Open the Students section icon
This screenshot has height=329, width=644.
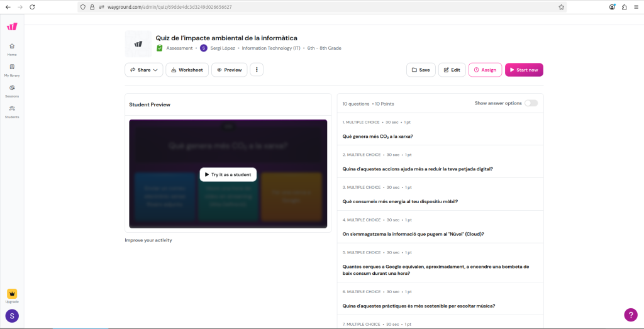(x=12, y=111)
